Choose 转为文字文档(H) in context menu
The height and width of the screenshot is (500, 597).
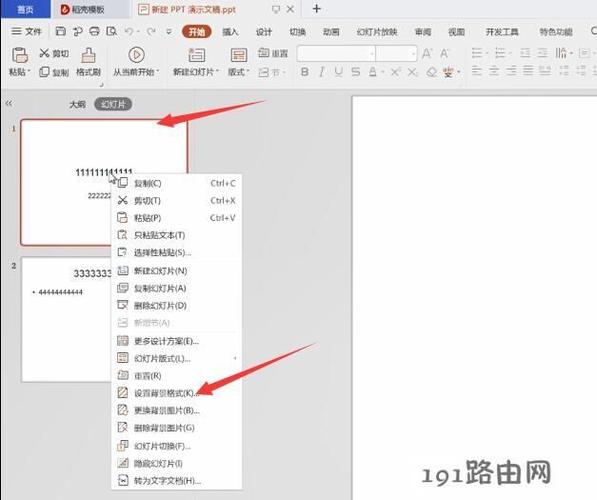177,481
